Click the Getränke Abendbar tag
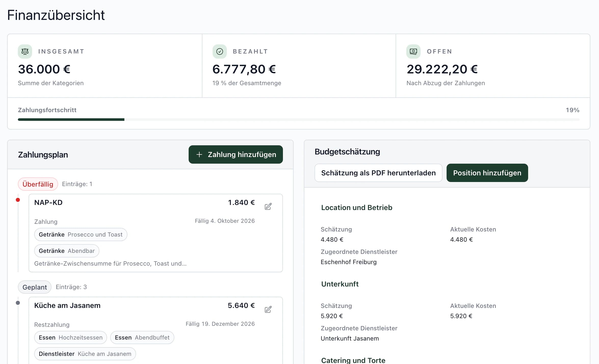 click(x=67, y=251)
